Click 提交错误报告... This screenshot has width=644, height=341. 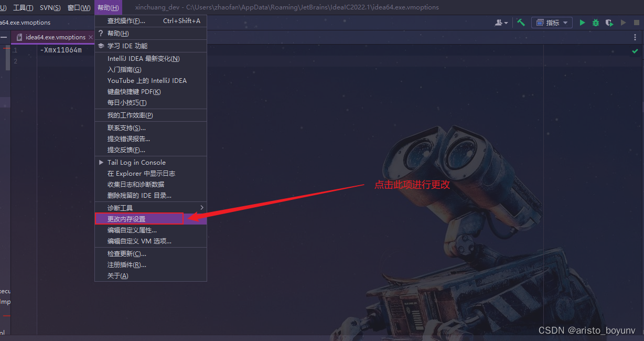click(151, 139)
